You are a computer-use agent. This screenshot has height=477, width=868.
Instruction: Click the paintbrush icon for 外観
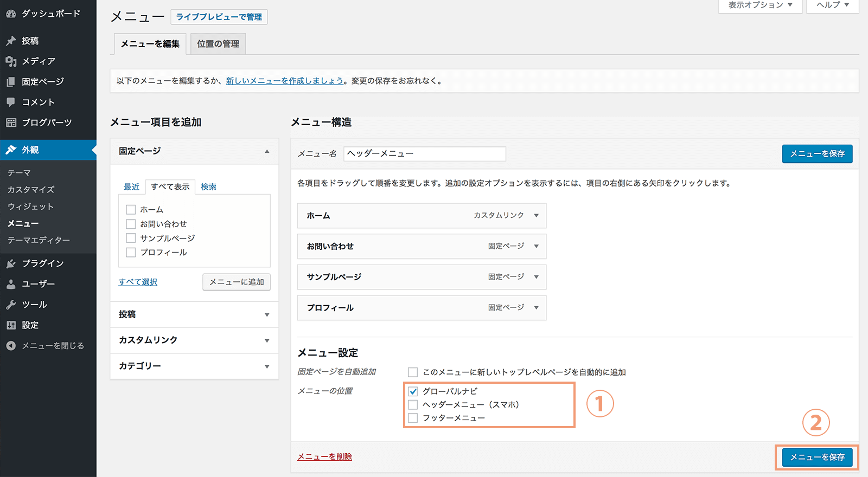click(11, 150)
